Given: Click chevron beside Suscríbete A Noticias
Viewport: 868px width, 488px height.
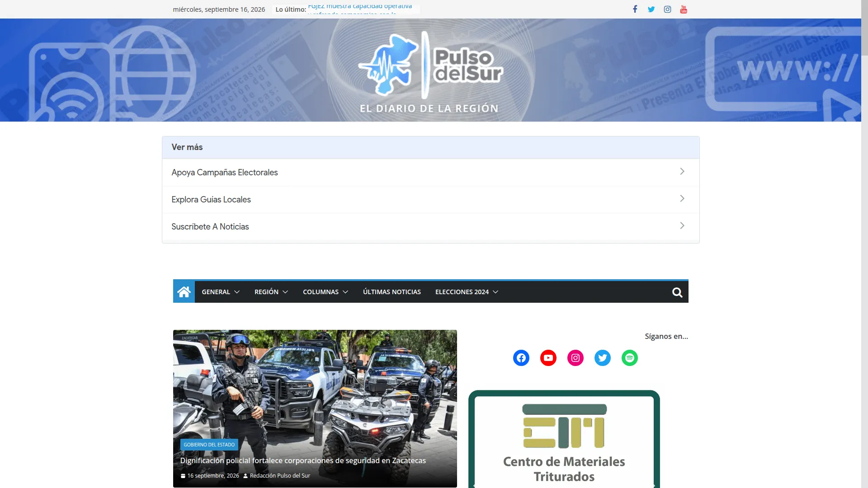Looking at the screenshot, I should 682,225.
